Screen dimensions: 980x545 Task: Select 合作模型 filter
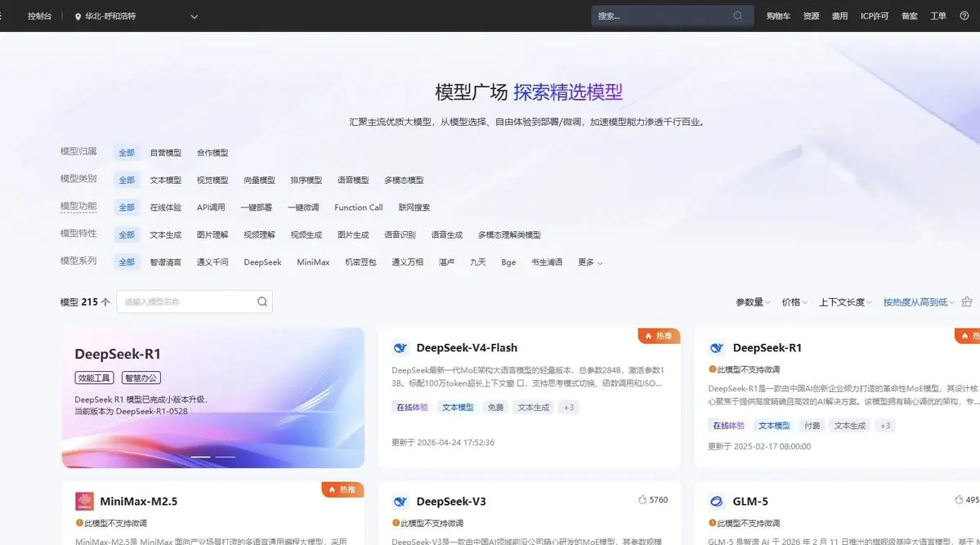coord(213,153)
